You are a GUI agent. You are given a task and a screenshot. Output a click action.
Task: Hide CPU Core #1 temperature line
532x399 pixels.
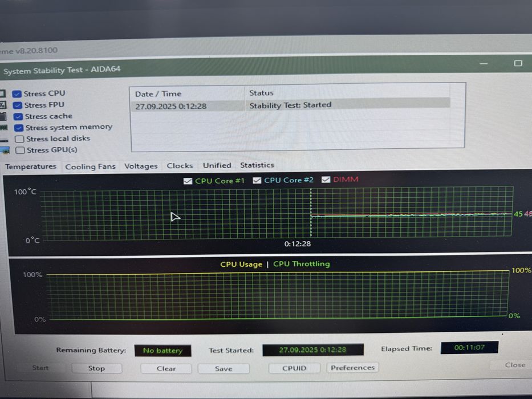click(188, 181)
